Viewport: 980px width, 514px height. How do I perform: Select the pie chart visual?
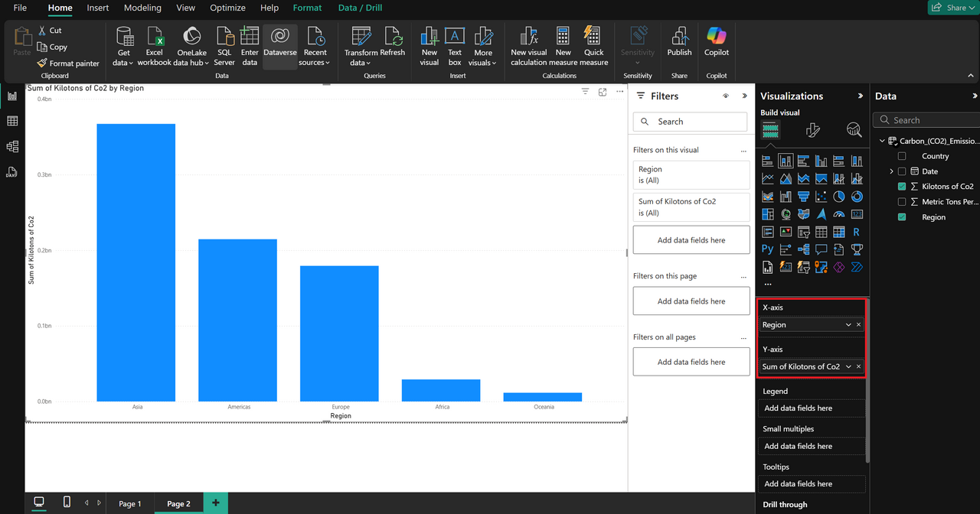pos(838,197)
